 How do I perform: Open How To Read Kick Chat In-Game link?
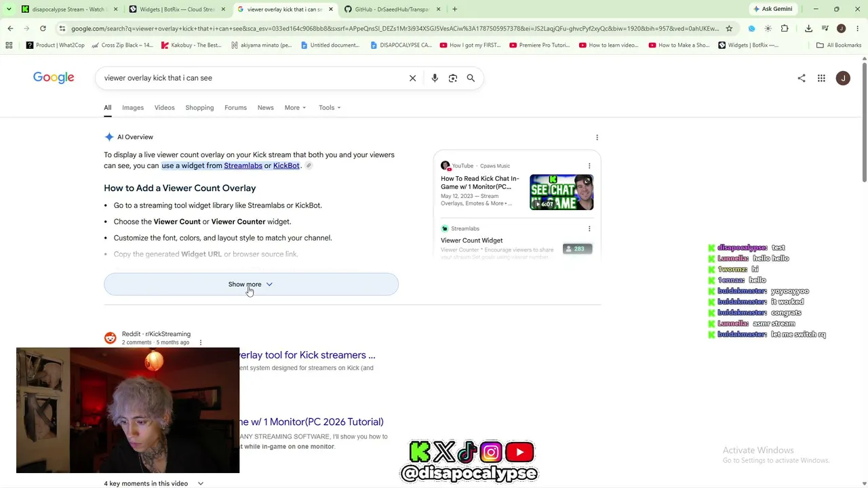pyautogui.click(x=480, y=183)
